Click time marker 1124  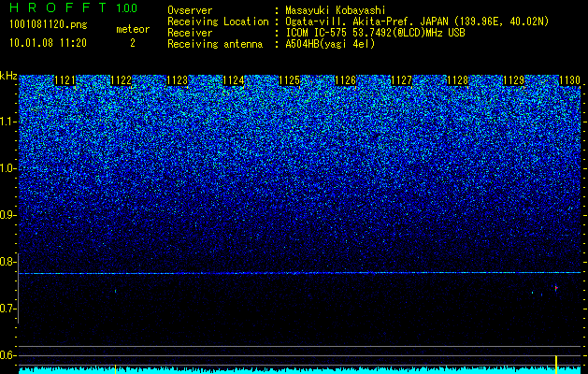click(234, 80)
